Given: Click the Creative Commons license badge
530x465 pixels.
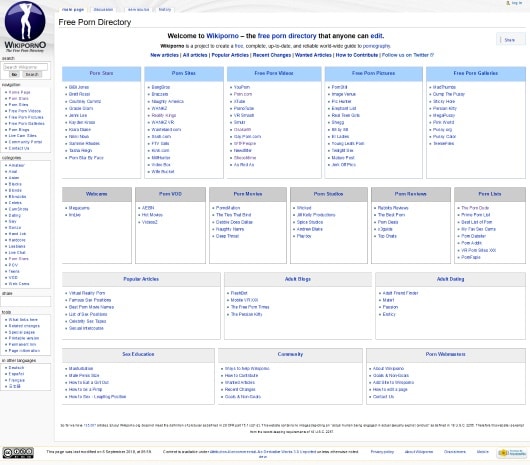Looking at the screenshot, I should [18, 452].
